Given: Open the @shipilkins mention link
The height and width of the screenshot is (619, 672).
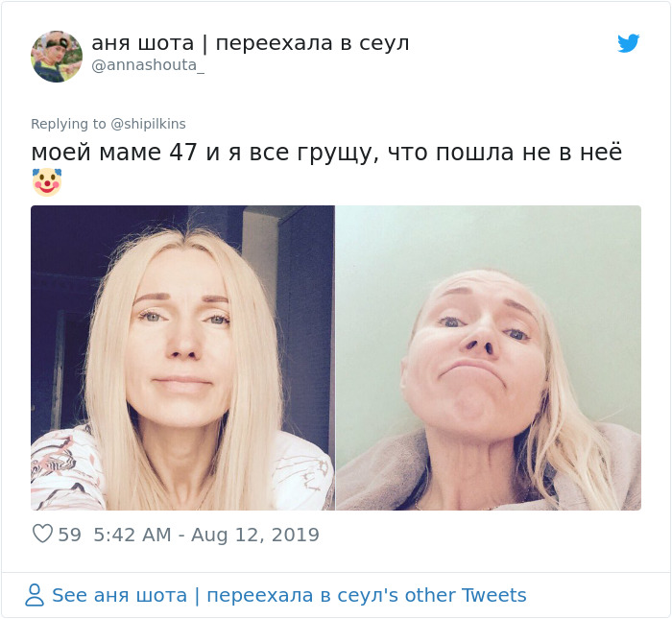Looking at the screenshot, I should point(148,124).
